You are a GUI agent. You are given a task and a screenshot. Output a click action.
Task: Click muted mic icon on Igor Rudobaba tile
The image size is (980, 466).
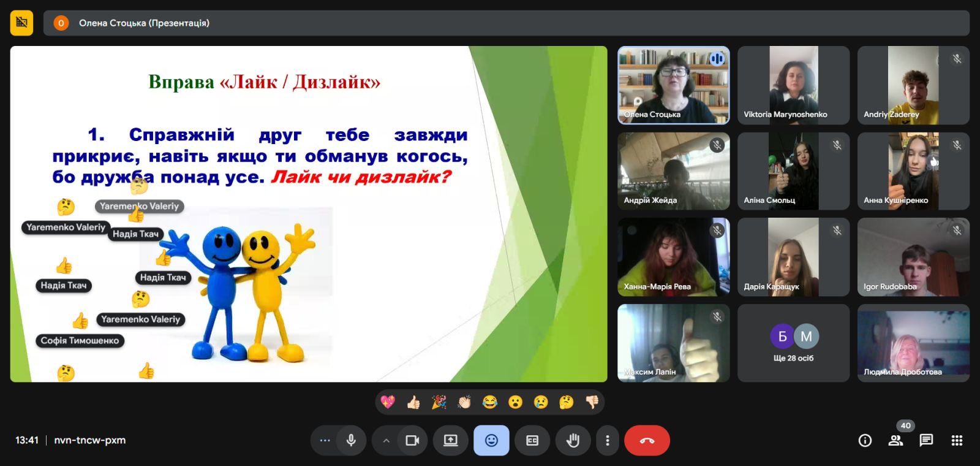coord(957,231)
